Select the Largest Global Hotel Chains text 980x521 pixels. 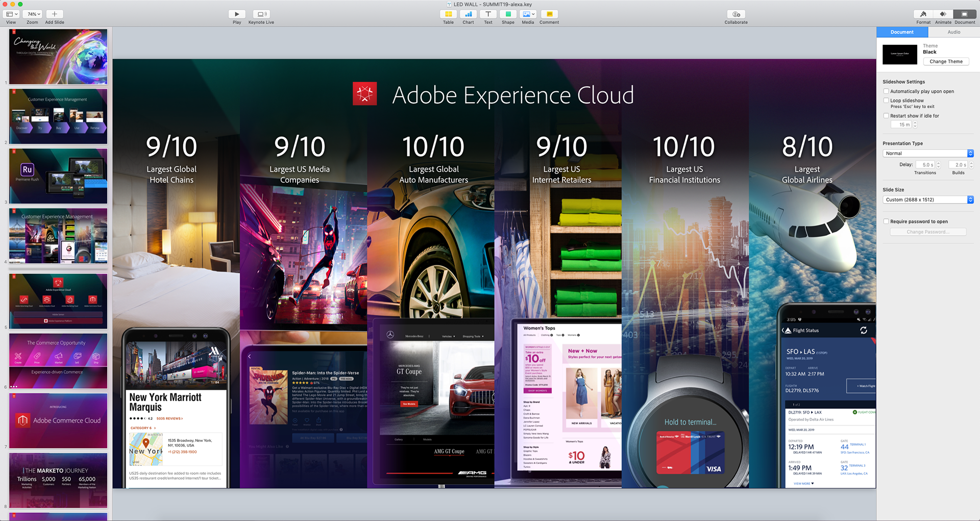click(171, 175)
